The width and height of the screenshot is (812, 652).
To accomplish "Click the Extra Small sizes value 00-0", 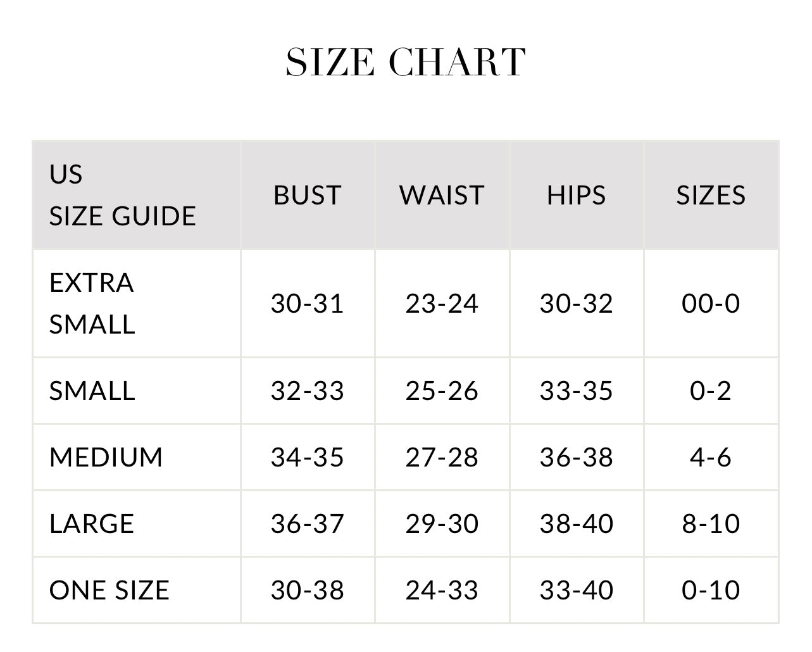I will (711, 303).
